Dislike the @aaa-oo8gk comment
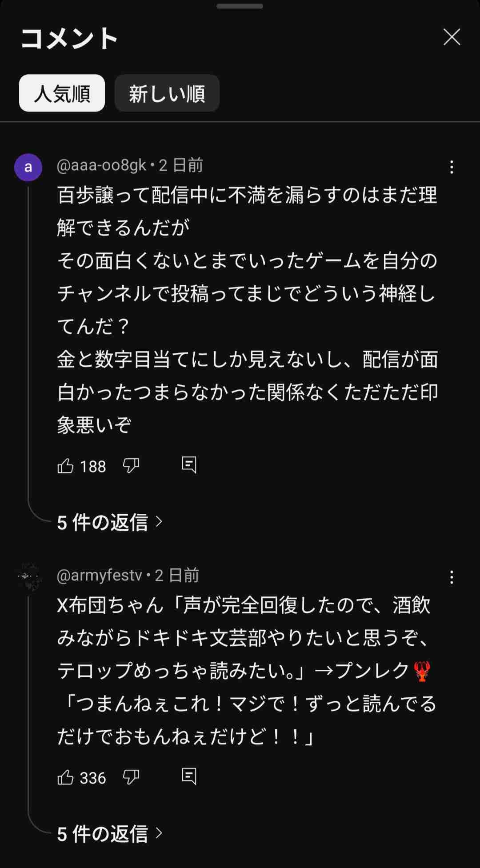Image resolution: width=480 pixels, height=868 pixels. 131,466
